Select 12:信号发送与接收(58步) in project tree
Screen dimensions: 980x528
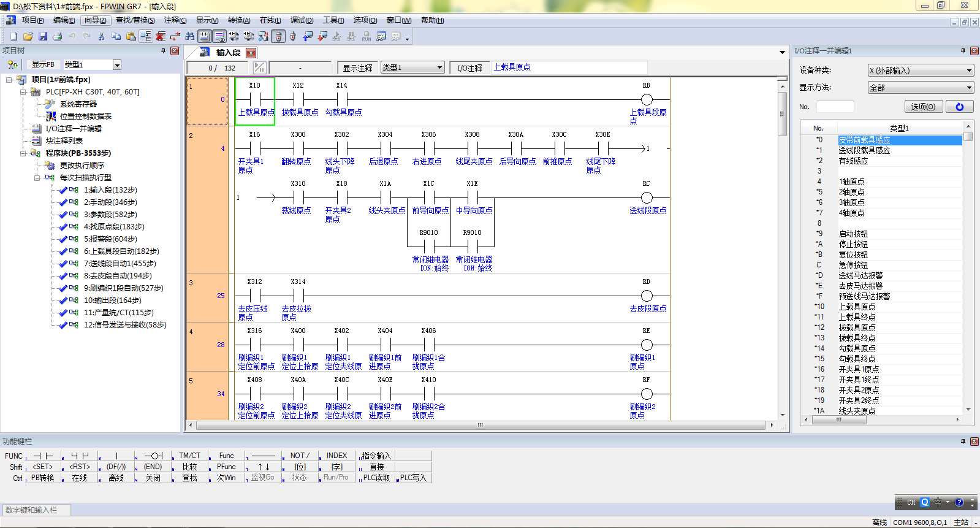coord(125,325)
